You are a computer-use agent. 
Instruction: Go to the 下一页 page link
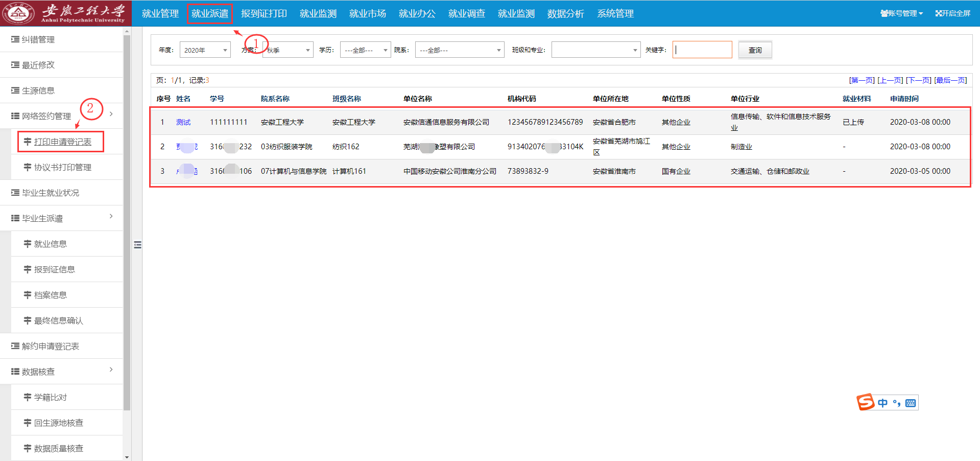918,80
